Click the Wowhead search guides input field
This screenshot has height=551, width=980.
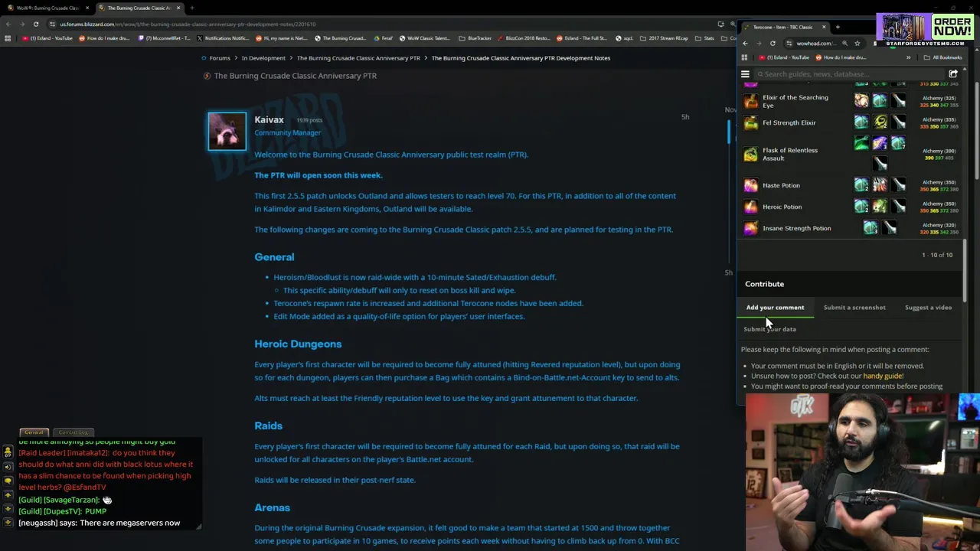[x=850, y=74]
